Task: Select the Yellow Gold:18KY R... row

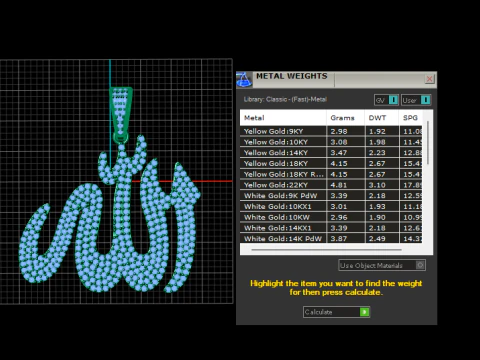Action: point(331,174)
